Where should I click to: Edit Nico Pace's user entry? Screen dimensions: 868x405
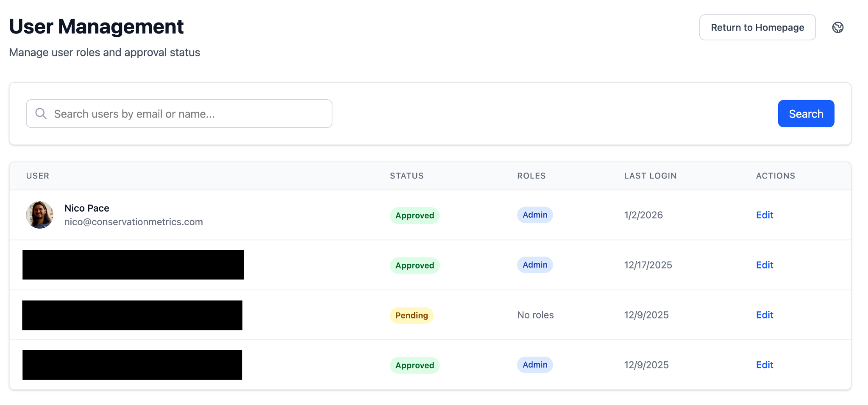click(764, 215)
